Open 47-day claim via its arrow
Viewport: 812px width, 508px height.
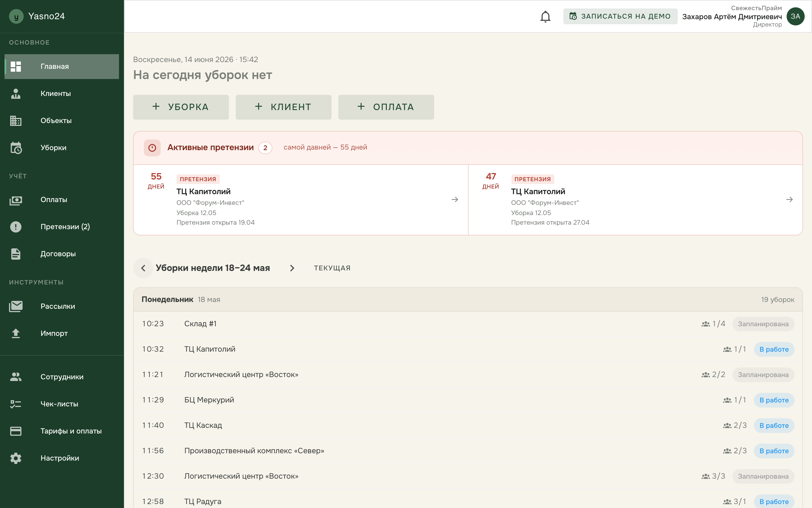click(x=789, y=200)
